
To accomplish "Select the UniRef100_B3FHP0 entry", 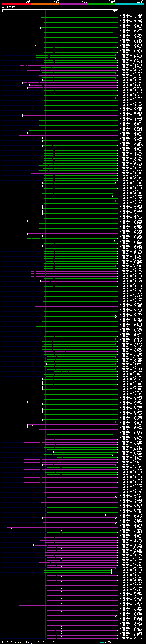I will [131, 510].
